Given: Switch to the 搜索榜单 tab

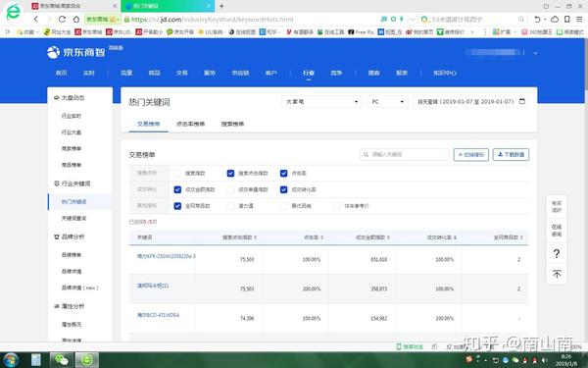Looking at the screenshot, I should click(x=232, y=124).
